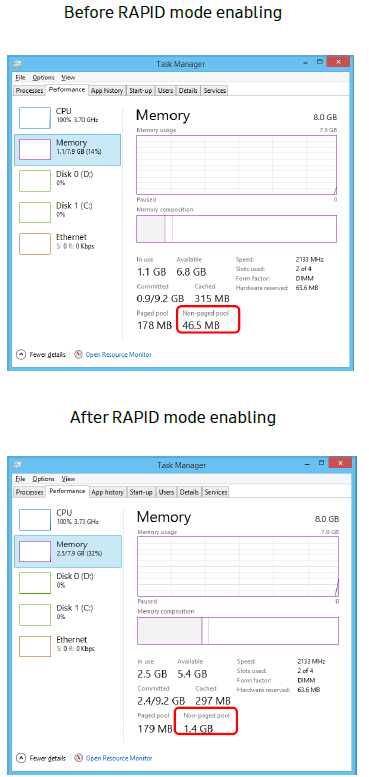Open Start-up tab in bottom Task Manager
This screenshot has width=369, height=777.
point(141,492)
